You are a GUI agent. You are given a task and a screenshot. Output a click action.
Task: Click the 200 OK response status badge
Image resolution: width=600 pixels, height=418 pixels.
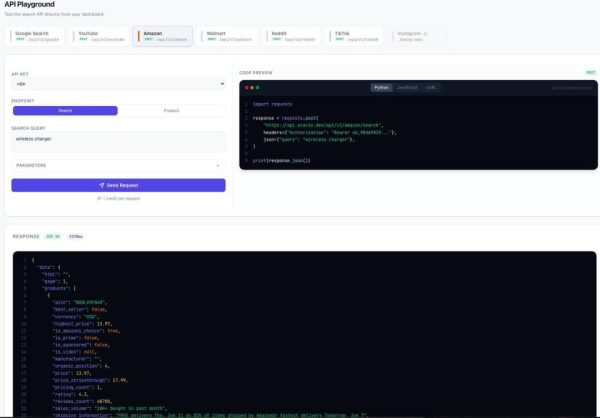pyautogui.click(x=53, y=237)
